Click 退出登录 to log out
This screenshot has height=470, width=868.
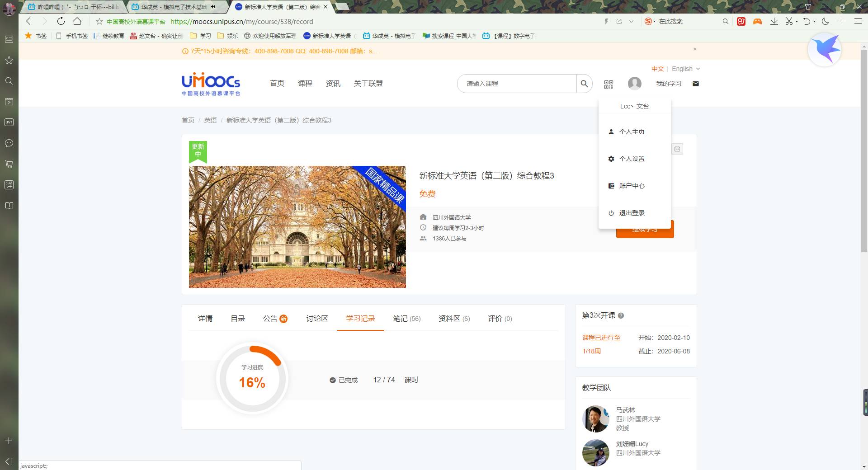click(x=632, y=213)
